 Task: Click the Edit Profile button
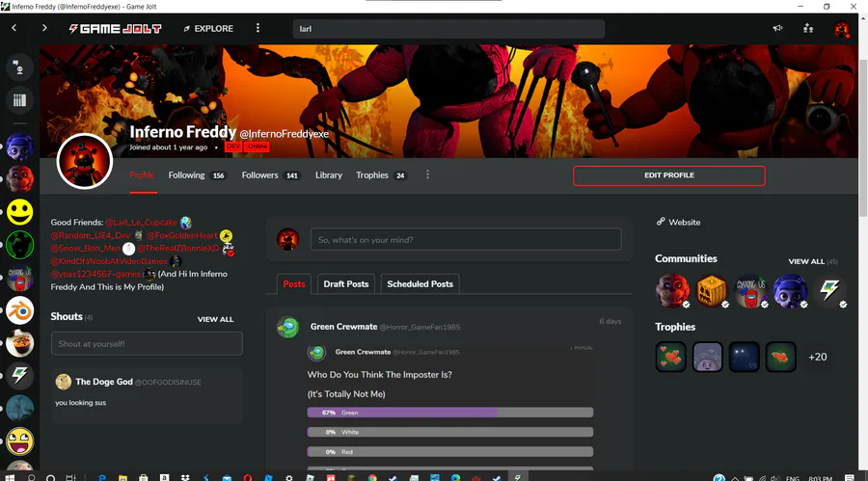(668, 175)
